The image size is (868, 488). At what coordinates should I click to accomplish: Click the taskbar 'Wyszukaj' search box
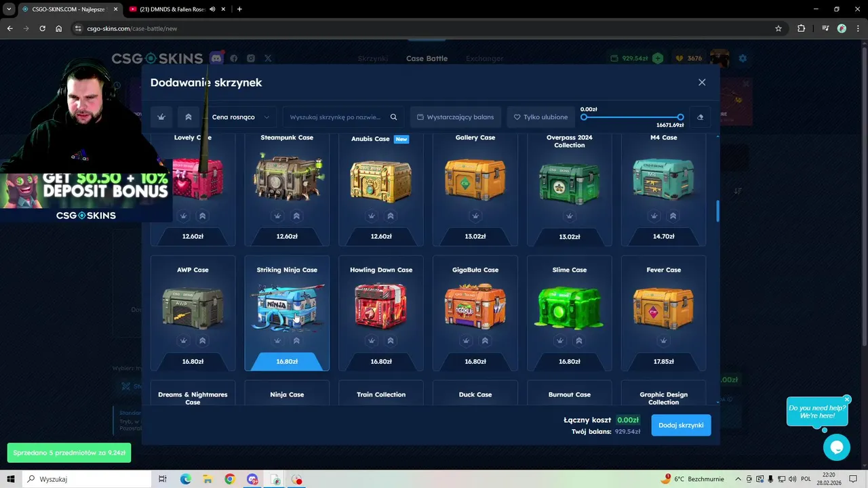[x=88, y=479]
